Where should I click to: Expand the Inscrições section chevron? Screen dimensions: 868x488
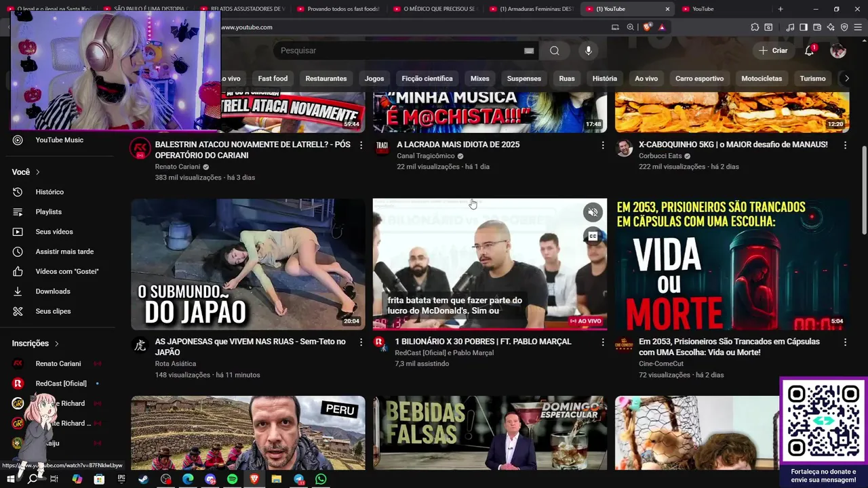coord(57,344)
